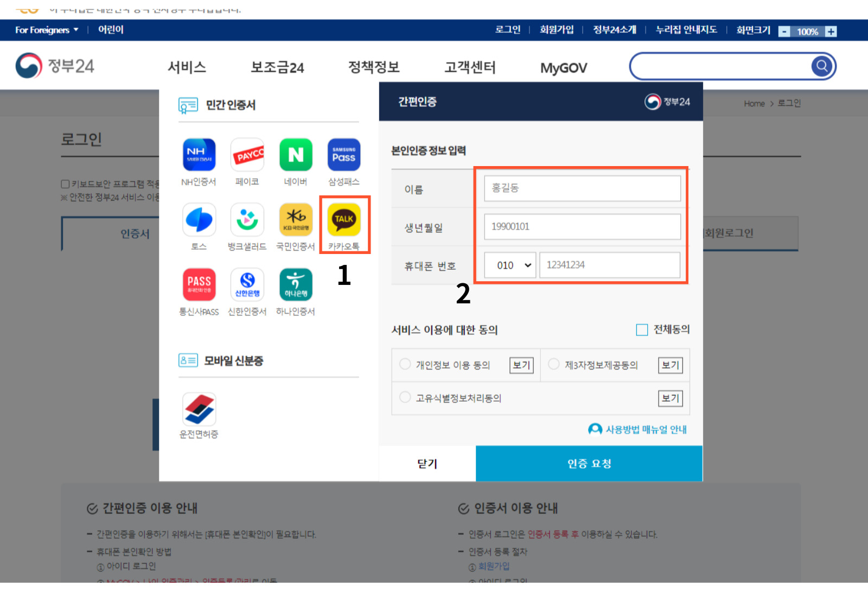Select 제3자정보제공동의 radio
The width and height of the screenshot is (868, 597).
553,364
